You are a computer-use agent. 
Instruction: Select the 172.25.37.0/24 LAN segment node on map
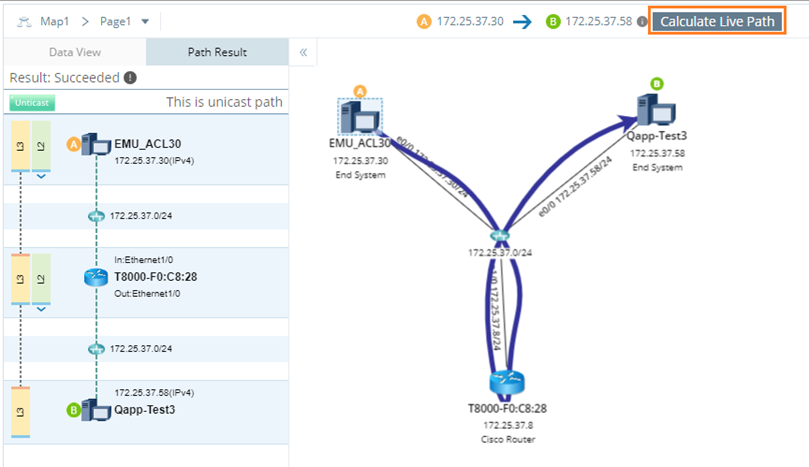point(500,235)
